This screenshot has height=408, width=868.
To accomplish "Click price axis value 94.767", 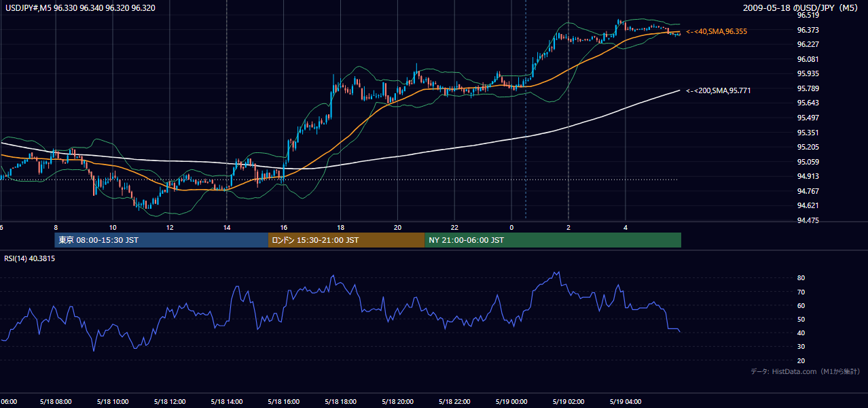I will tap(808, 191).
